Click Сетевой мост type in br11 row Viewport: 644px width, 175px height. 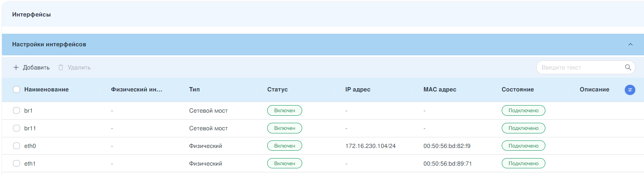[208, 128]
